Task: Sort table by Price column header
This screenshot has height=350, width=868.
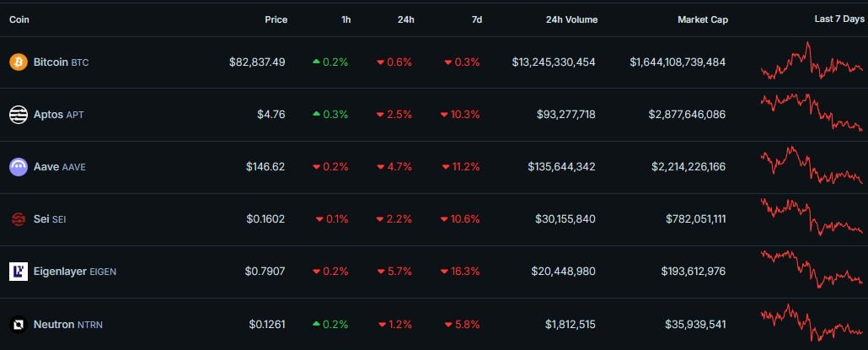Action: point(276,19)
